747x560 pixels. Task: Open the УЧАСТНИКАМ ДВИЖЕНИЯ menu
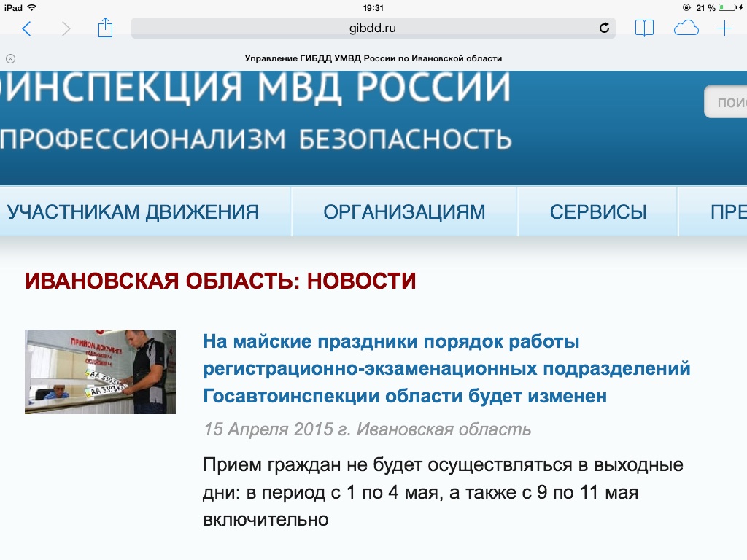pos(133,212)
